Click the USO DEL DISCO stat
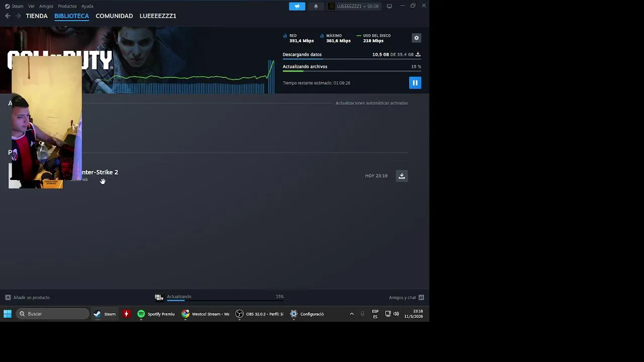This screenshot has width=644, height=362. pyautogui.click(x=374, y=38)
